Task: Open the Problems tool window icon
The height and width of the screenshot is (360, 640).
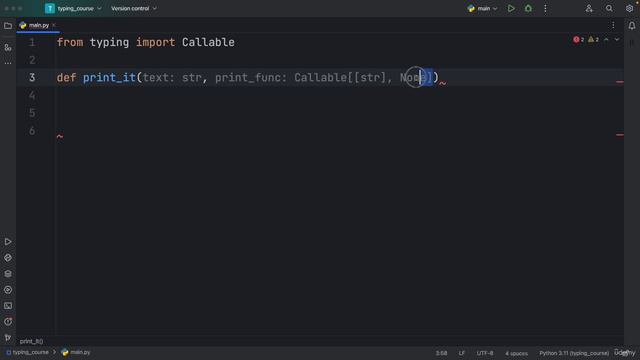Action: tap(8, 322)
